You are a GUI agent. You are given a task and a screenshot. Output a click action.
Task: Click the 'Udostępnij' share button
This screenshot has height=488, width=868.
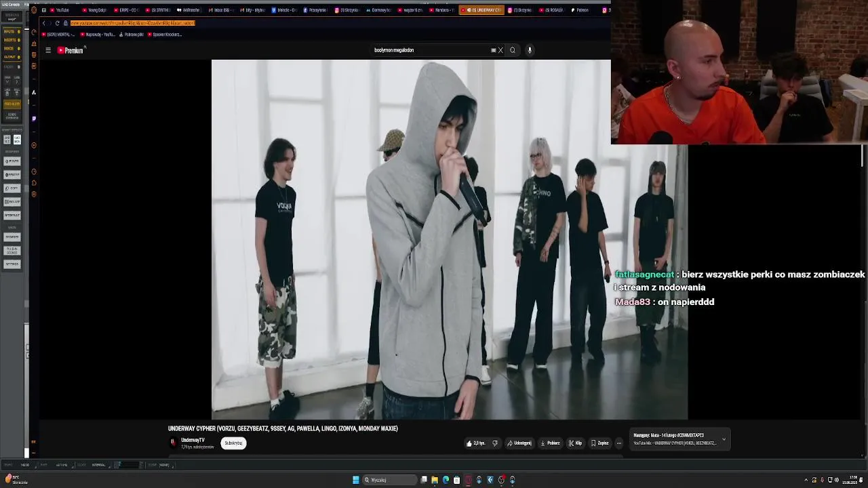click(519, 443)
